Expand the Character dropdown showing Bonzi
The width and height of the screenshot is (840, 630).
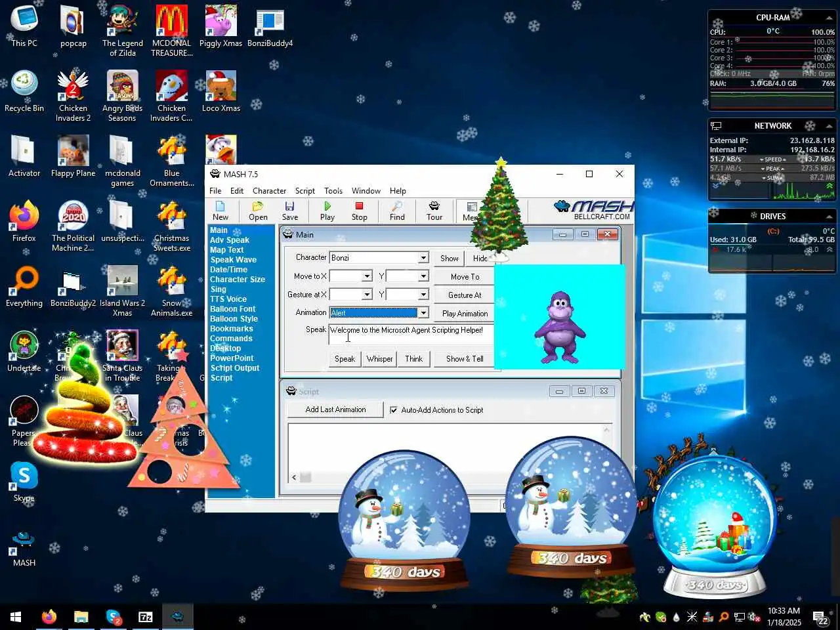pos(423,258)
